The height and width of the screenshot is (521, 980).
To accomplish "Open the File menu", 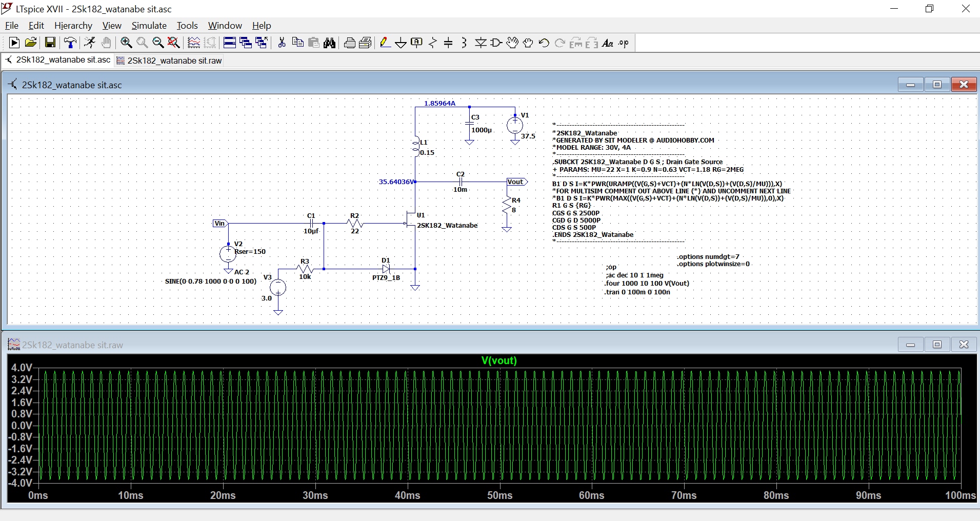I will (12, 26).
